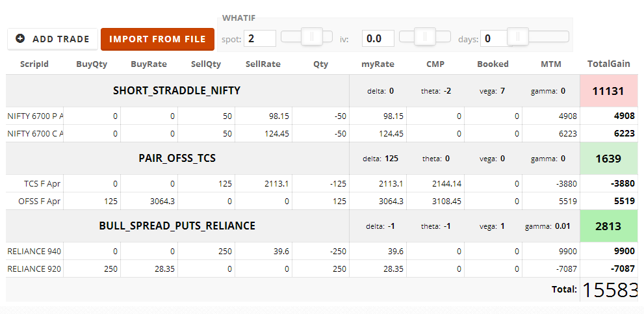Collapse the BULL_SPREAD_PUTS_RELIANCE group header
The width and height of the screenshot is (644, 314).
[x=177, y=226]
